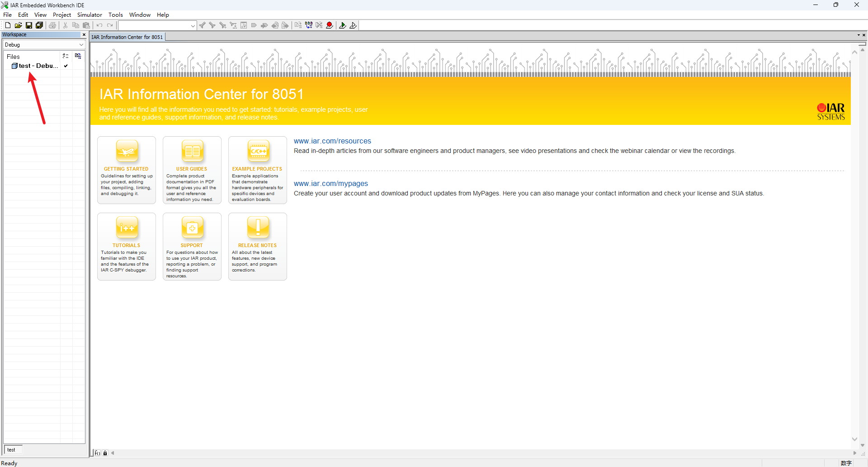868x467 pixels.
Task: Open the Getting Started card
Action: pos(127,170)
